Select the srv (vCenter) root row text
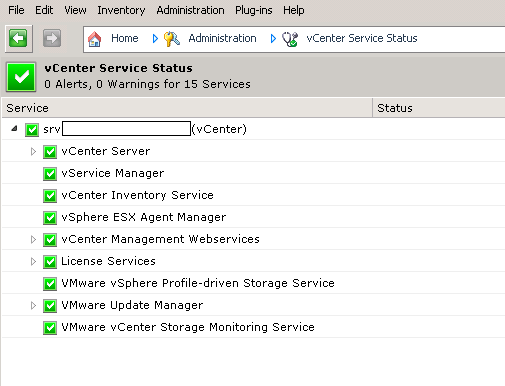Screen dimensions: 505x386 coord(145,129)
